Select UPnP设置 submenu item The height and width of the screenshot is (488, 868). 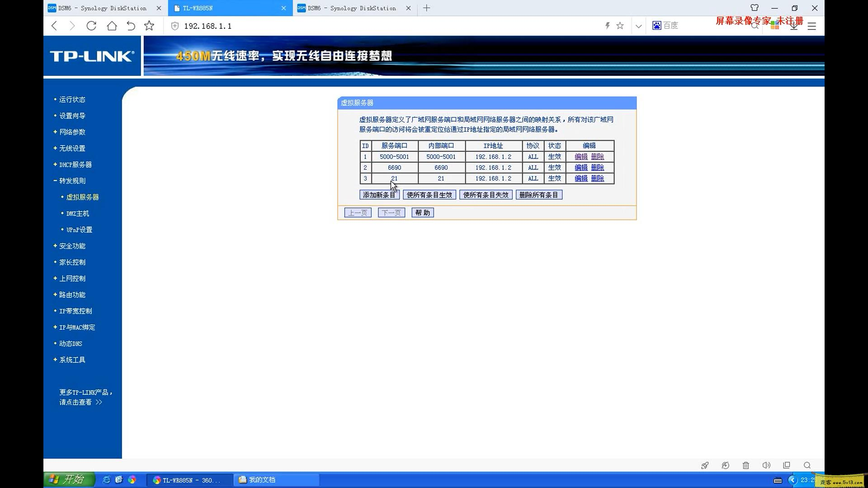tap(79, 230)
